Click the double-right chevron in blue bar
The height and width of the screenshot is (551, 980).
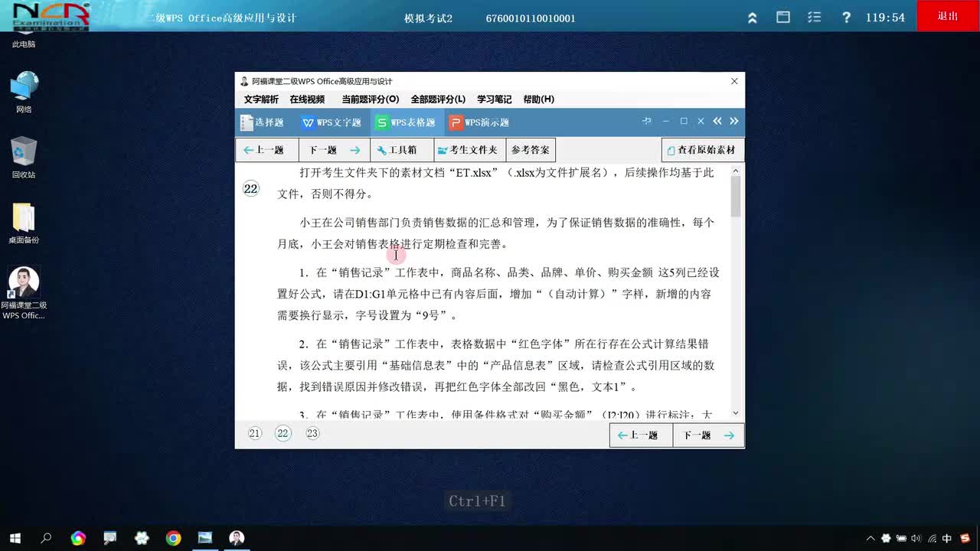click(x=734, y=122)
